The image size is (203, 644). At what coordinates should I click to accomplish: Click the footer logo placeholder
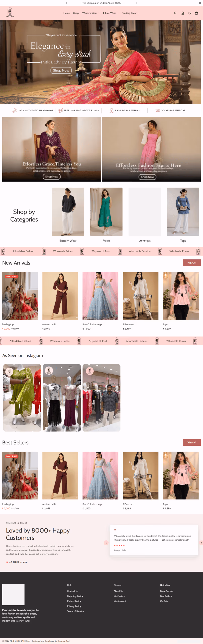(x=13, y=594)
